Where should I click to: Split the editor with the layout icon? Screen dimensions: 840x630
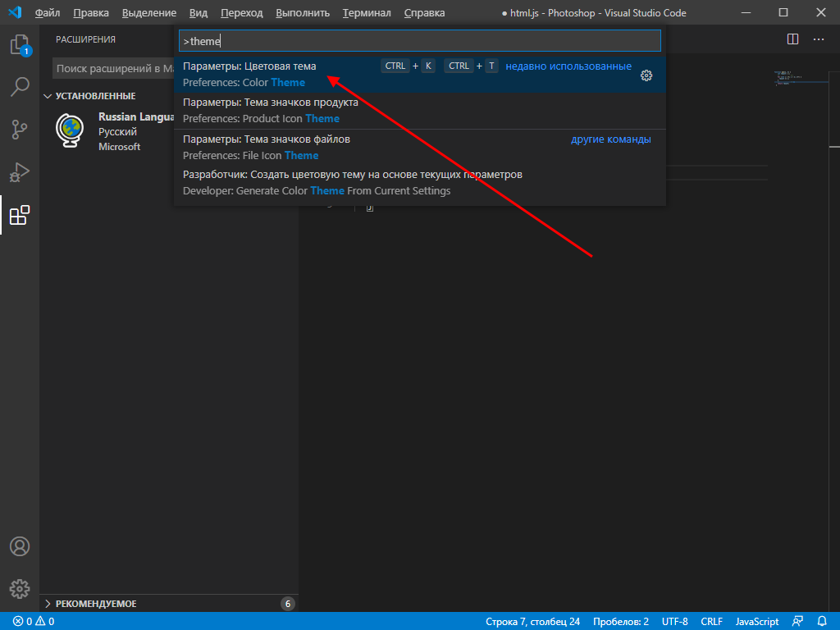point(792,39)
